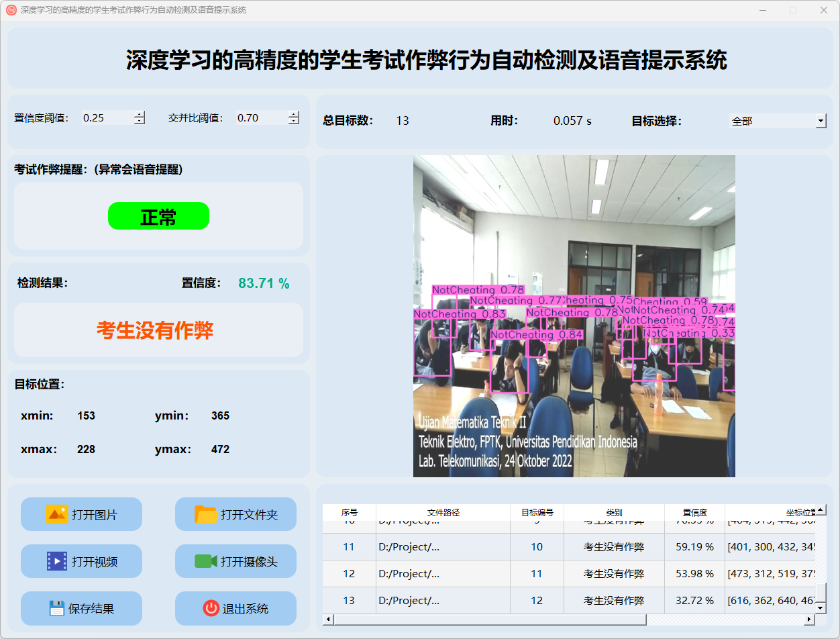Viewport: 840px width, 639px height.
Task: Decrease the 交并比阈值 value with down arrow
Action: [x=294, y=121]
